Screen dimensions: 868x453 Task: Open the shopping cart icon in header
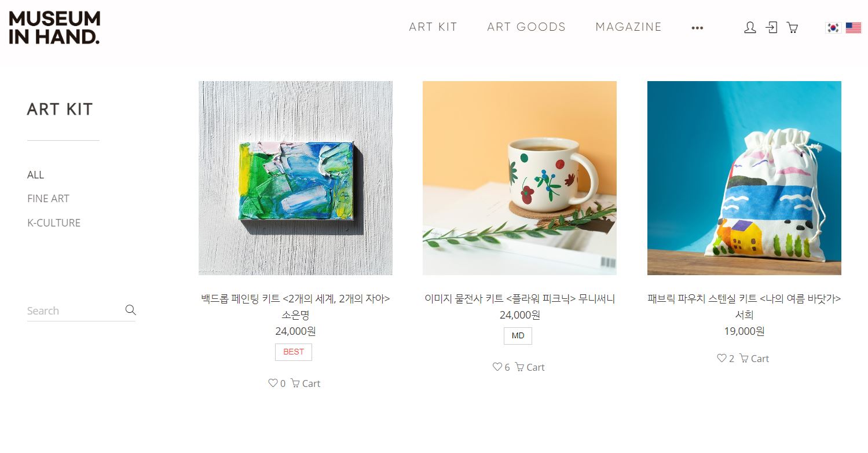tap(792, 27)
